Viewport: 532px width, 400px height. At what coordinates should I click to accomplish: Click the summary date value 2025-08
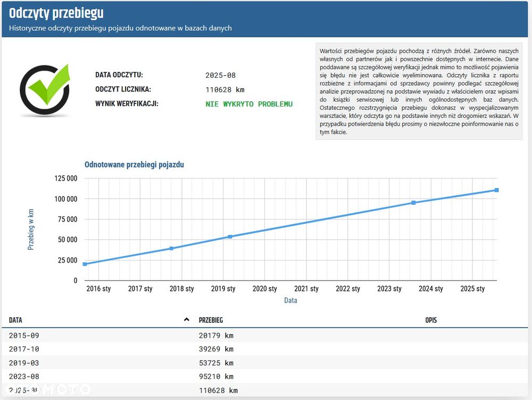tap(221, 76)
